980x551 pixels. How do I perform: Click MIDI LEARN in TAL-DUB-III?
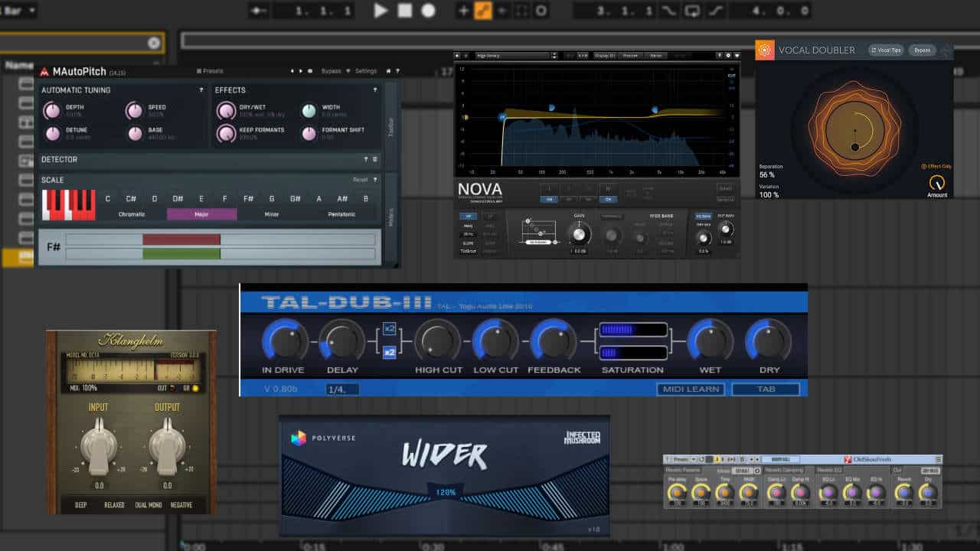point(690,389)
